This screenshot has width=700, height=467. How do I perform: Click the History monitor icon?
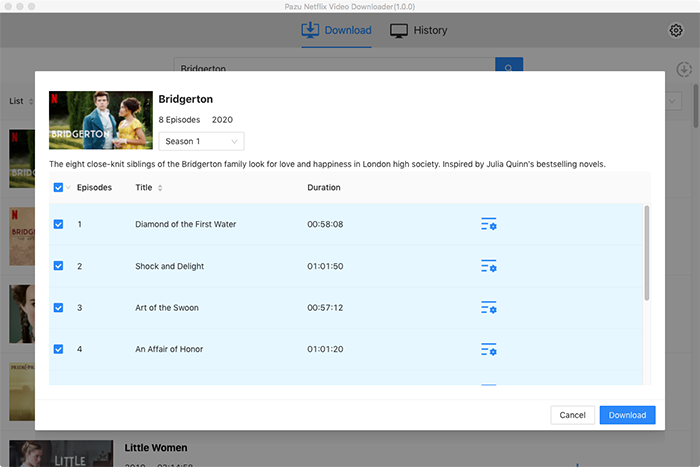tap(399, 30)
